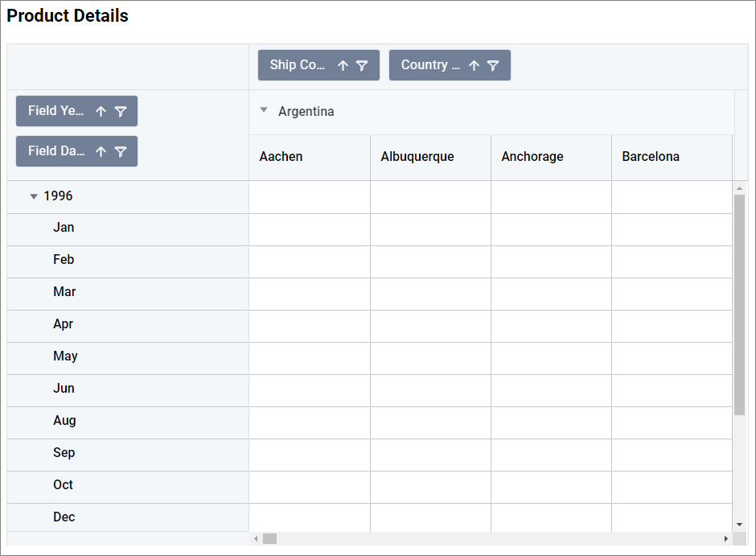756x556 pixels.
Task: Click the vertical scrollbar down arrow
Action: coord(740,525)
